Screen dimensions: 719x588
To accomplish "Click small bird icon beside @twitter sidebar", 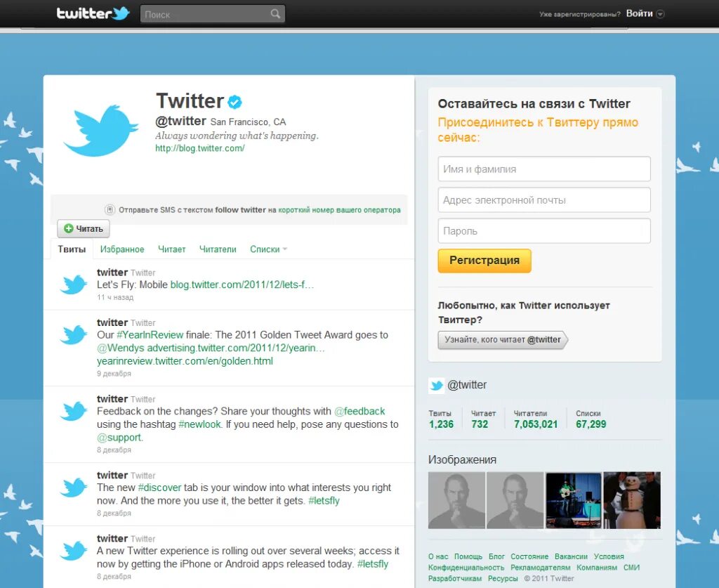I will point(436,386).
